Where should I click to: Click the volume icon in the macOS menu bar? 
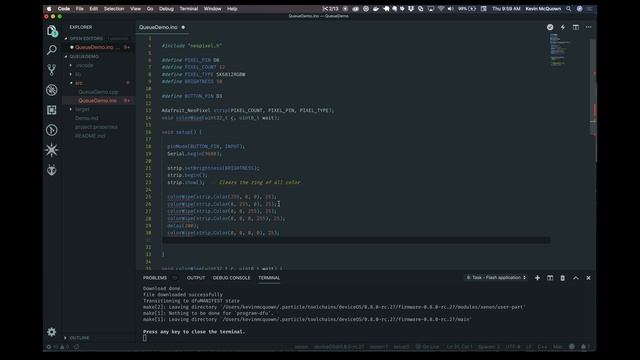[x=451, y=9]
